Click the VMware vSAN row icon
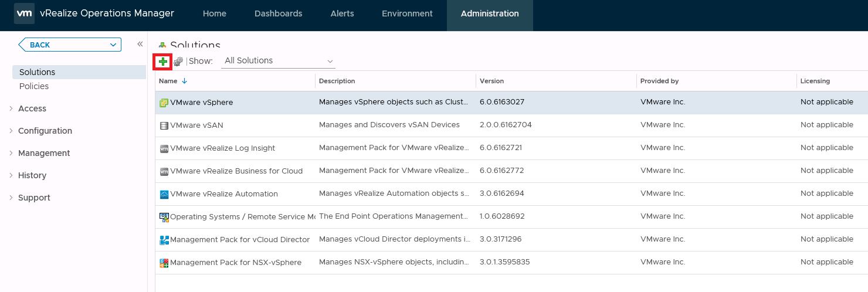The height and width of the screenshot is (292, 868). (x=164, y=125)
